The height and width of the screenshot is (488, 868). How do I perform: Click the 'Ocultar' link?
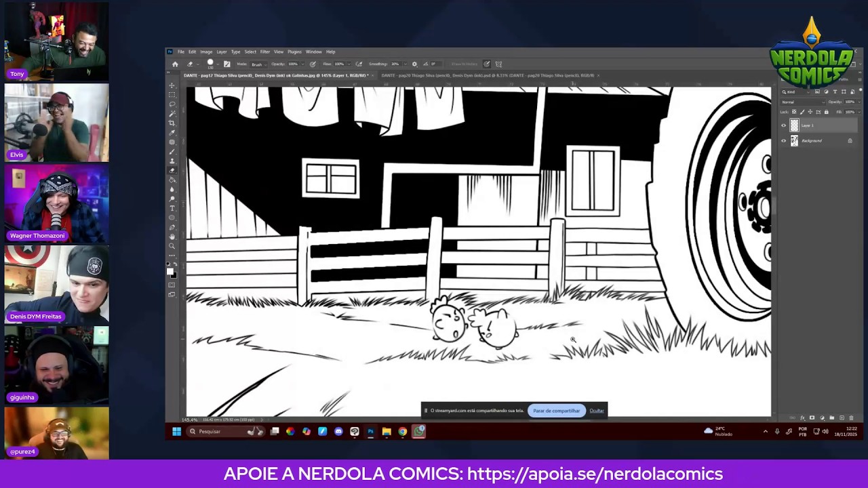point(597,411)
